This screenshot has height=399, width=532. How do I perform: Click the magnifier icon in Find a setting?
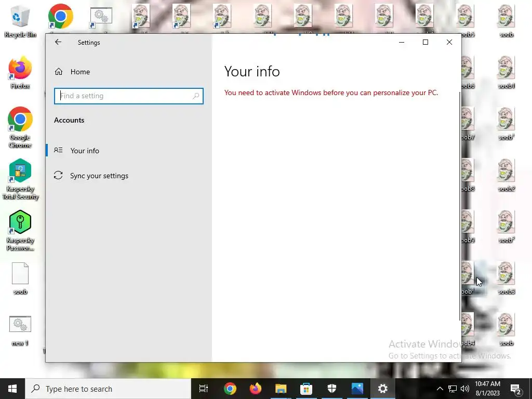[x=196, y=96]
